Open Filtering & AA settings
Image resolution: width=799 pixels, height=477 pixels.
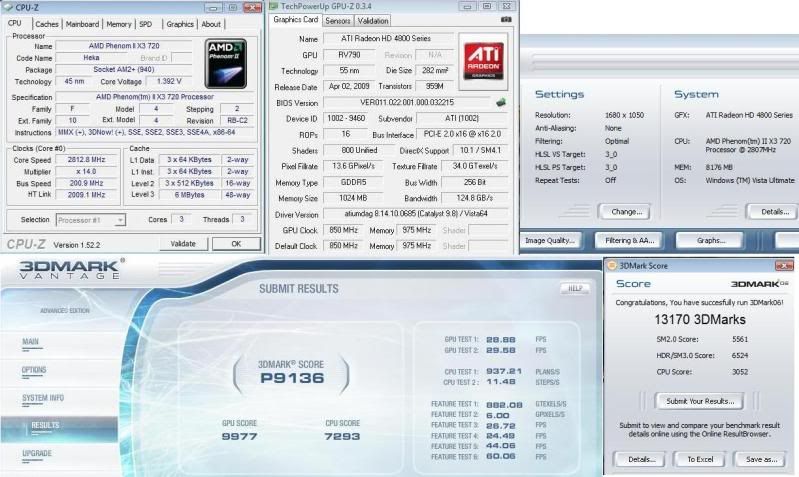tap(631, 240)
